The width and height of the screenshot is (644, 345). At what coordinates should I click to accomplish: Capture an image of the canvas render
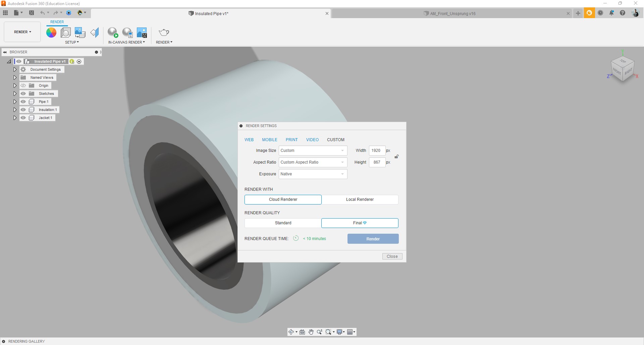[x=142, y=32]
